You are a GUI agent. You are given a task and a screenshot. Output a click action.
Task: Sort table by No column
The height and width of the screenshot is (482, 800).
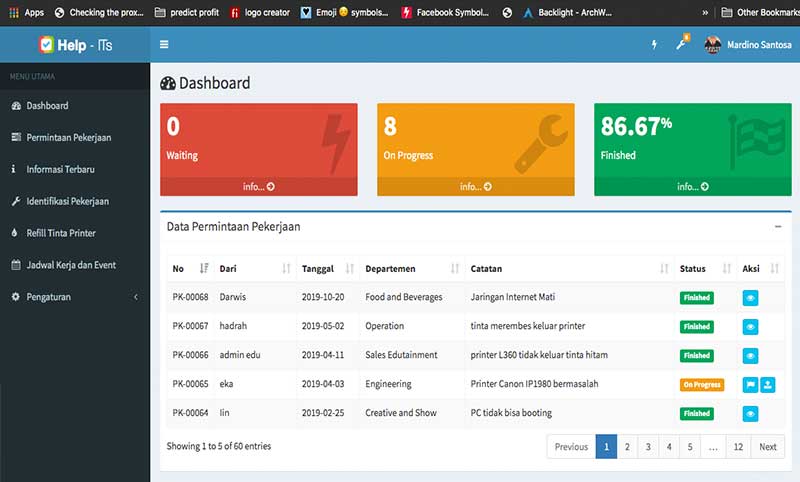[x=190, y=268]
